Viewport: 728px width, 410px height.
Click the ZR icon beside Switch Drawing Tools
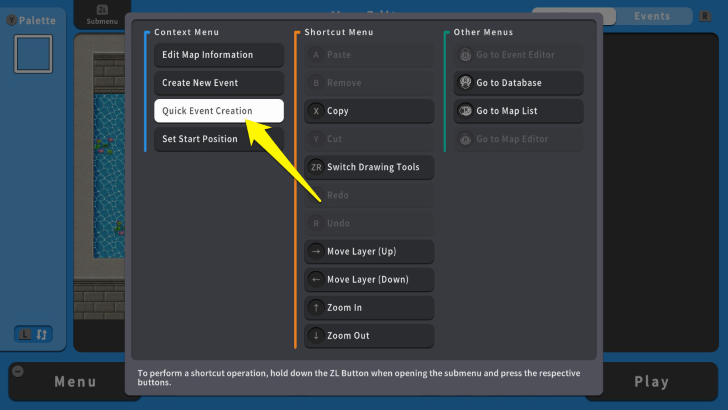point(316,167)
